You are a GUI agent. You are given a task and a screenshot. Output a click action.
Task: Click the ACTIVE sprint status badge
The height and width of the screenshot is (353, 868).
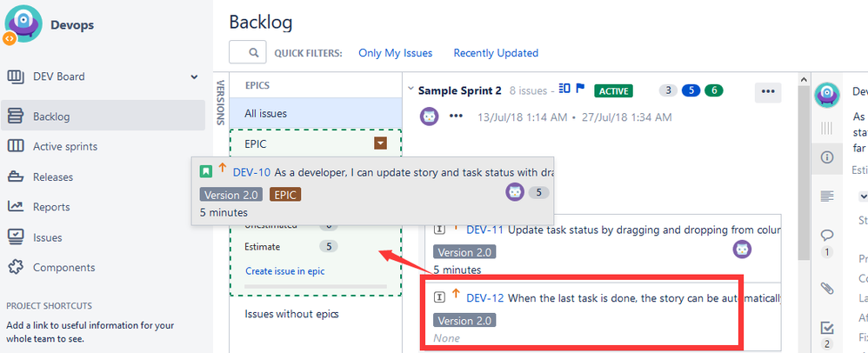[613, 90]
